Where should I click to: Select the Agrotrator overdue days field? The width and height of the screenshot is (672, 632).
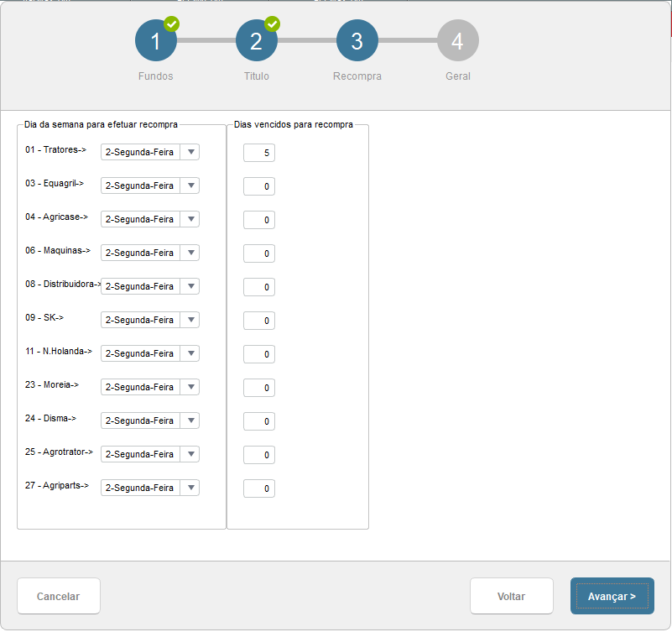(259, 455)
